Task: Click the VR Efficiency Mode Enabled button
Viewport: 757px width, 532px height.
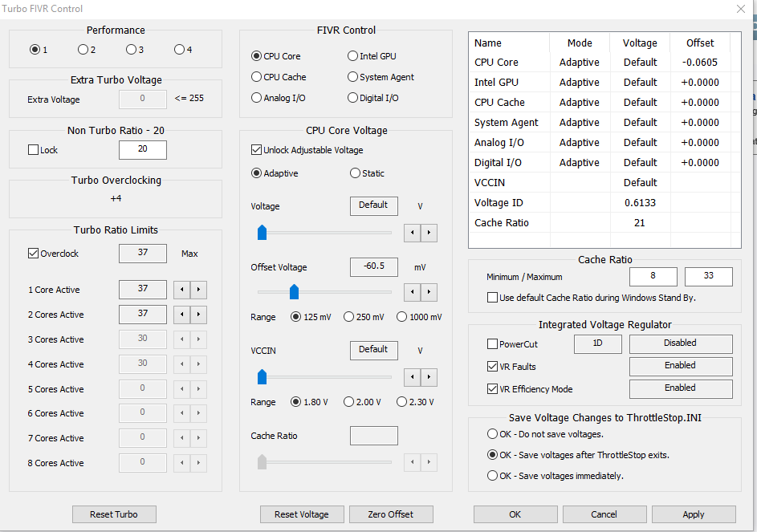Action: [681, 388]
